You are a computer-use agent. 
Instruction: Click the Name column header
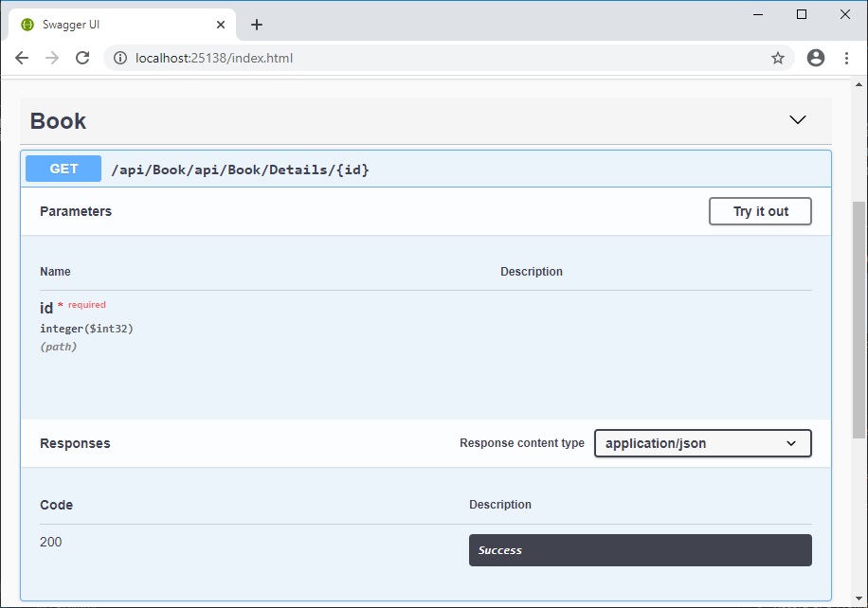(x=55, y=272)
